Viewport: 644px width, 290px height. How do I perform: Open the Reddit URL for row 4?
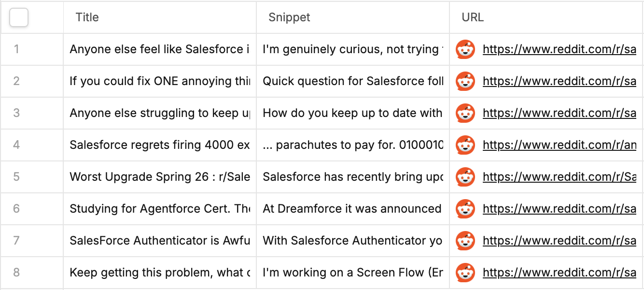(x=559, y=145)
